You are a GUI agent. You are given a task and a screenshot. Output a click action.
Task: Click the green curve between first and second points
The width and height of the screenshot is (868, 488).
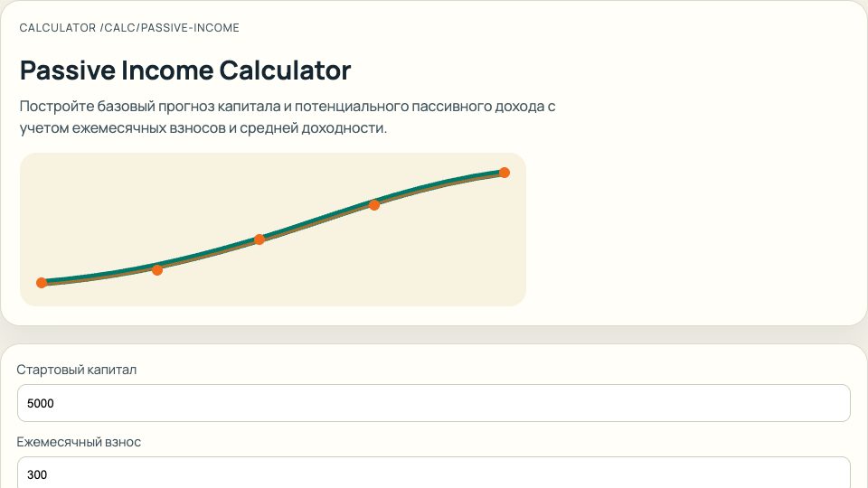(99, 276)
